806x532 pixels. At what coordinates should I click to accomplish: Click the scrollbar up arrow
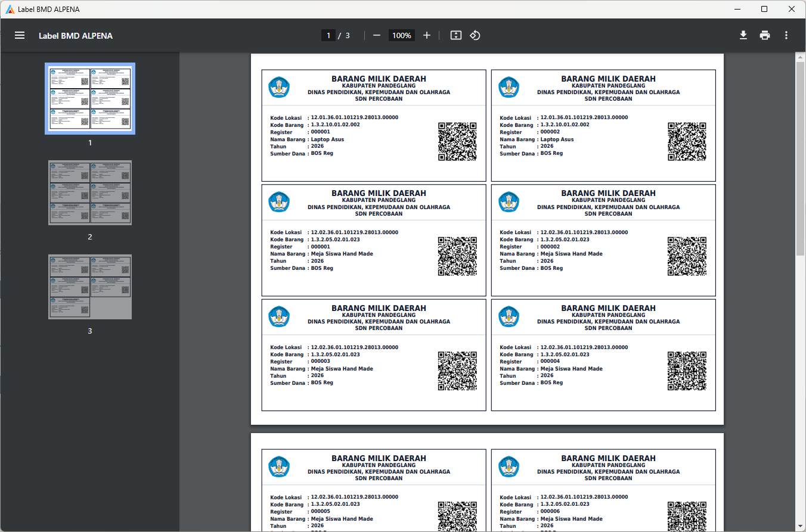pyautogui.click(x=801, y=57)
